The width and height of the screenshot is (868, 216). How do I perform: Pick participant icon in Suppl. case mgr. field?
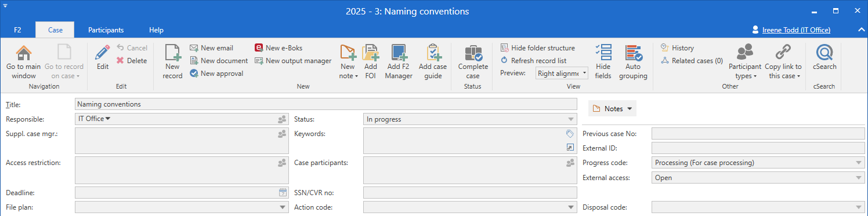tap(282, 134)
